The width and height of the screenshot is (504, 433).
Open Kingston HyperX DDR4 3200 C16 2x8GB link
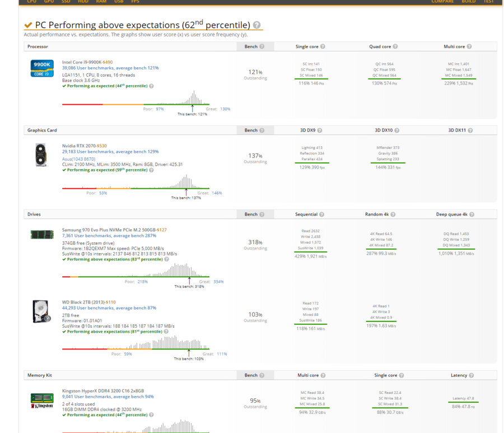coord(103,391)
